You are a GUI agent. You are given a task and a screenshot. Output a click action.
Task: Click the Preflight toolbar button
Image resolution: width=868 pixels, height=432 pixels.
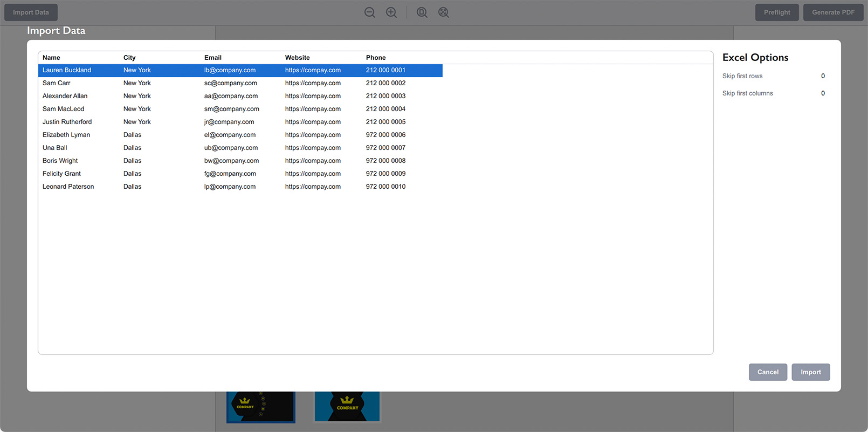(777, 12)
